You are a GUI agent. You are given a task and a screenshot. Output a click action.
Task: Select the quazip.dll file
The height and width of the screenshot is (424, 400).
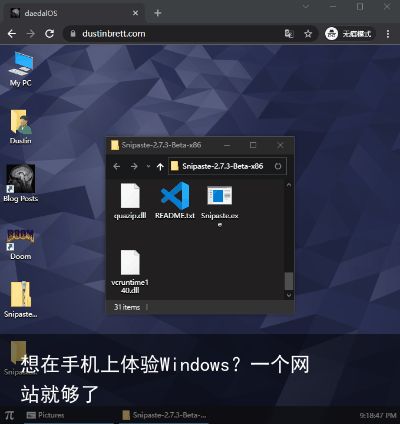(130, 201)
